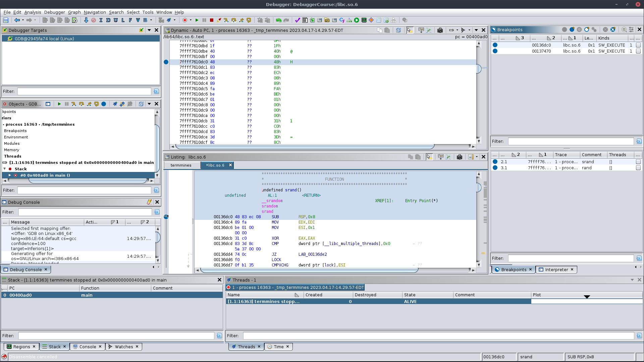
Task: Undo the last action via the undo arrow
Action: pos(278,20)
